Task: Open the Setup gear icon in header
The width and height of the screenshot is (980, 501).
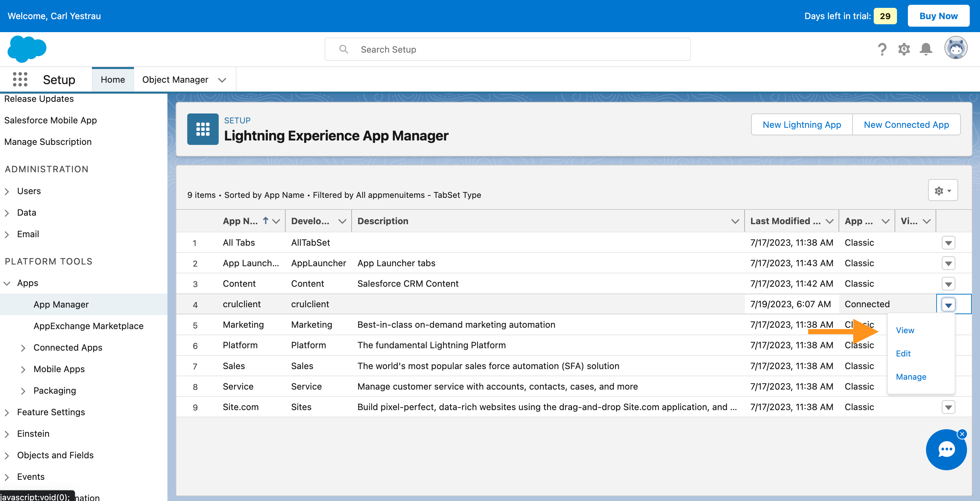Action: click(x=904, y=50)
